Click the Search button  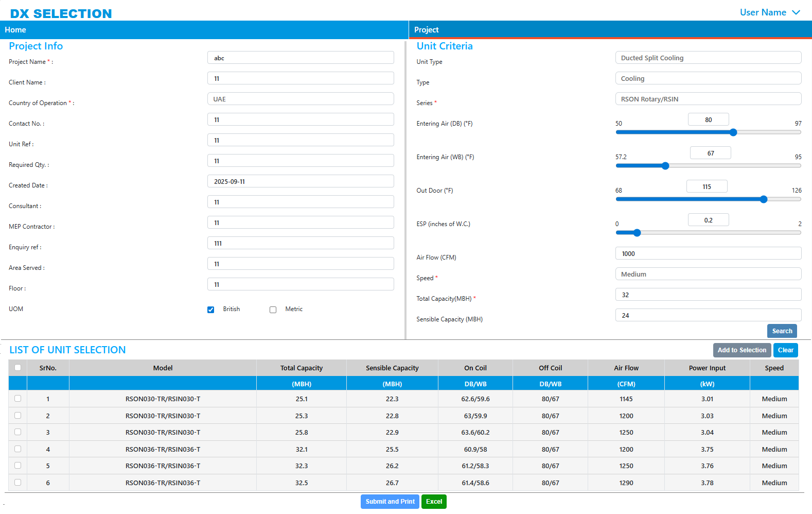click(782, 331)
